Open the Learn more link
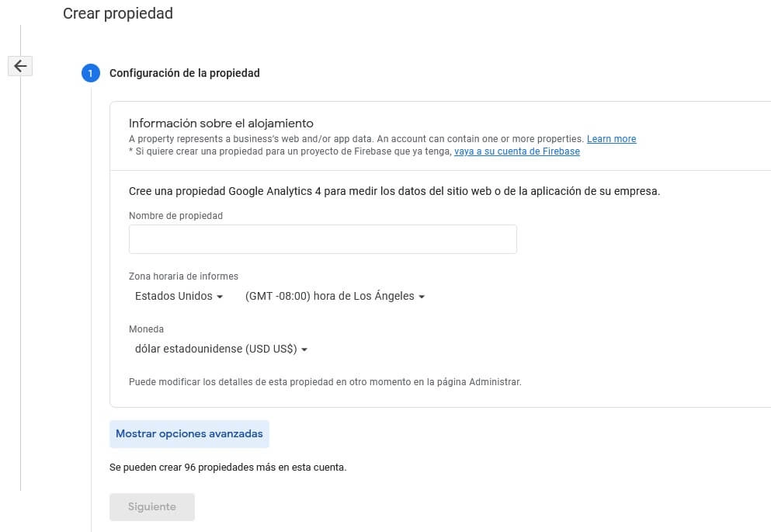771x532 pixels. pos(611,139)
